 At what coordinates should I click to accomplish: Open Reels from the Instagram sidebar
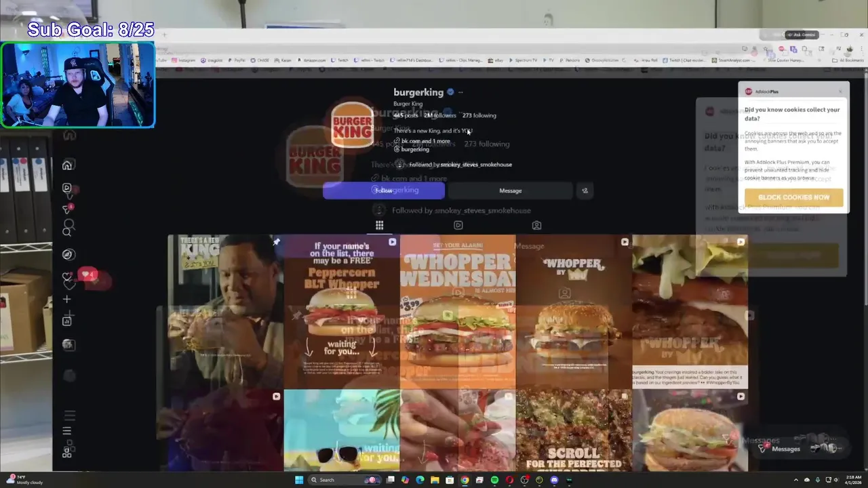click(67, 188)
